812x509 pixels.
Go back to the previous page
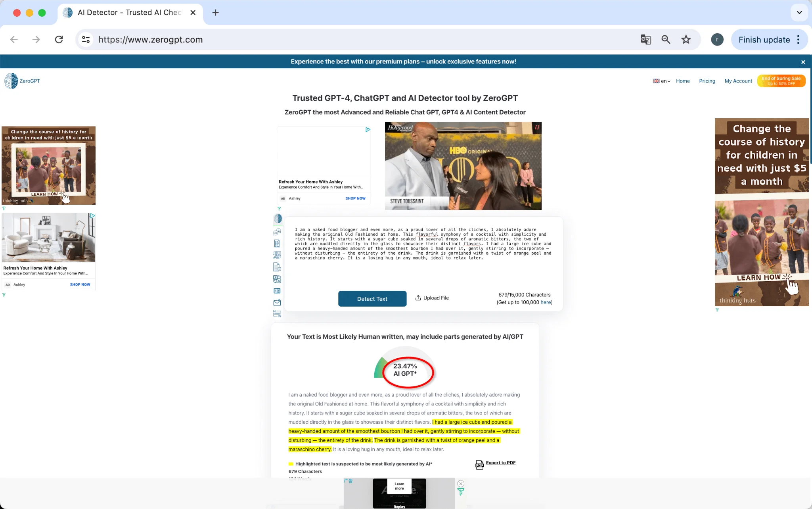(14, 40)
